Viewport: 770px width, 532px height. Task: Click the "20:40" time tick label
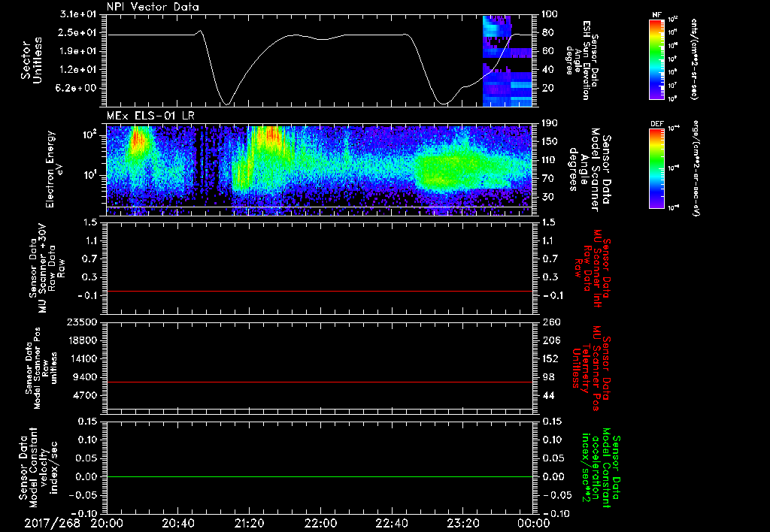(177, 523)
